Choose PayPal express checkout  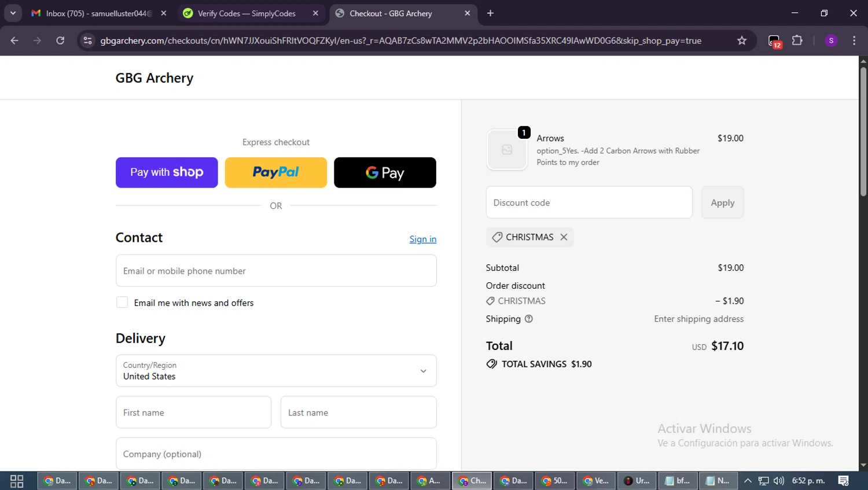[275, 172]
